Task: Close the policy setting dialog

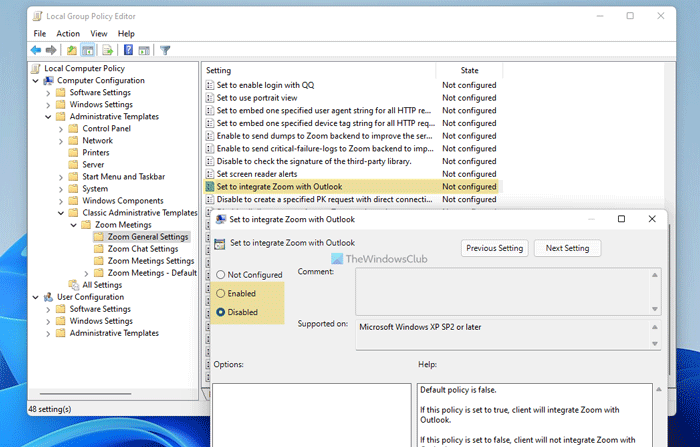Action: (x=652, y=219)
